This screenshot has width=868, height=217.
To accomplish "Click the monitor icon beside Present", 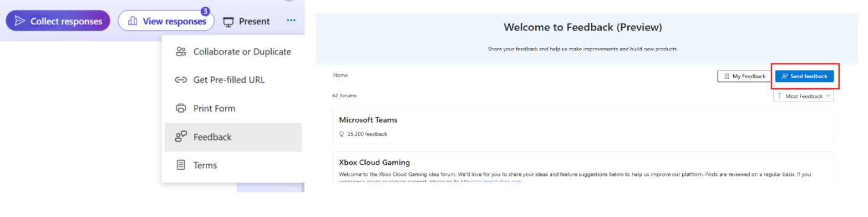I will tap(228, 22).
